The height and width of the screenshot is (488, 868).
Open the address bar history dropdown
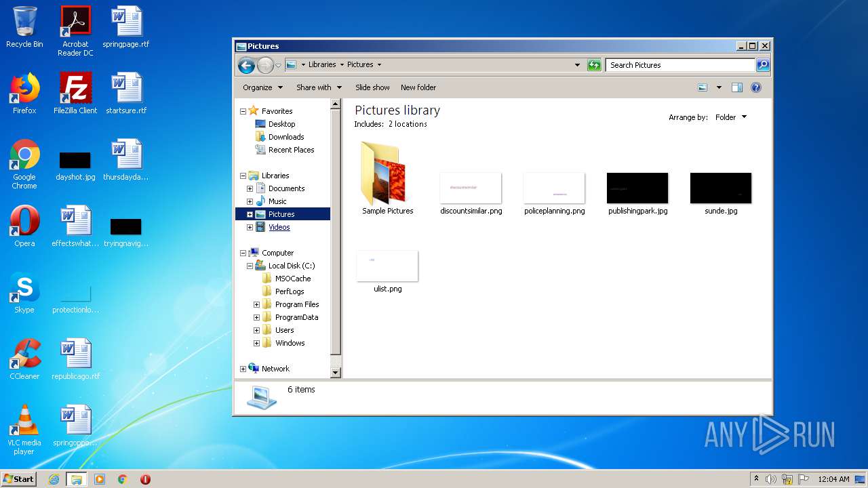[x=578, y=65]
